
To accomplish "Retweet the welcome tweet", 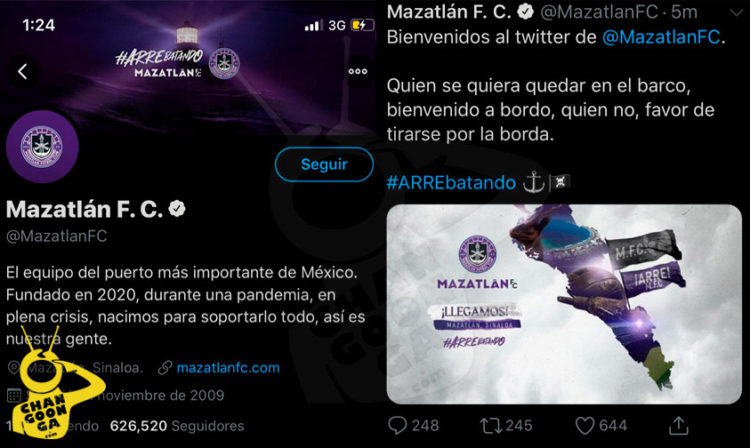I will (x=490, y=426).
